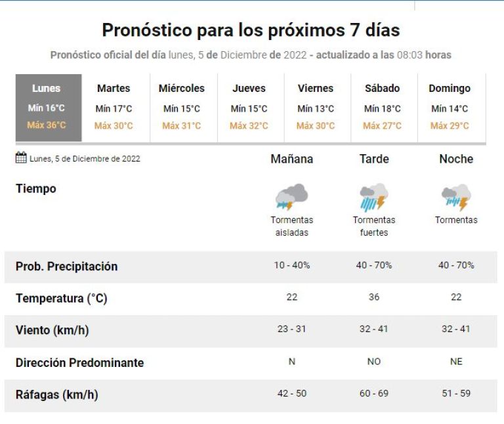This screenshot has width=504, height=424.
Task: Click the Tarde temperature value 36
Action: coord(374,297)
